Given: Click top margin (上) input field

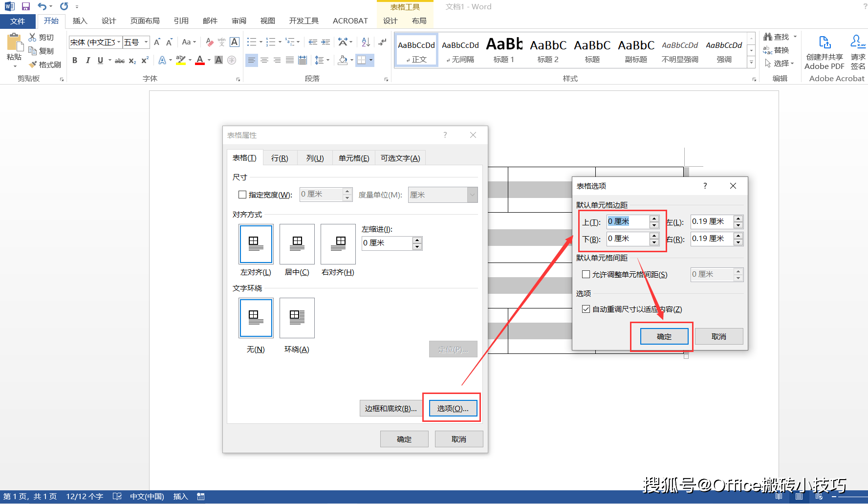Looking at the screenshot, I should click(628, 221).
